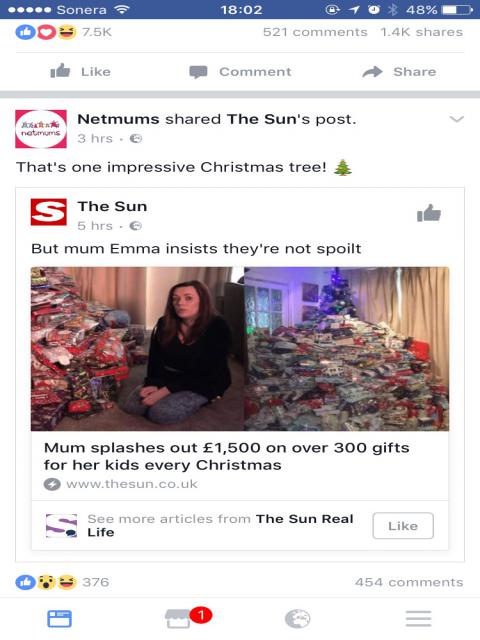
Task: Open the Netmums profile picture
Action: (x=41, y=129)
